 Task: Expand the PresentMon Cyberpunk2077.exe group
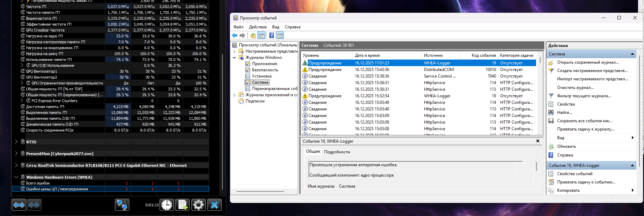[x=16, y=153]
